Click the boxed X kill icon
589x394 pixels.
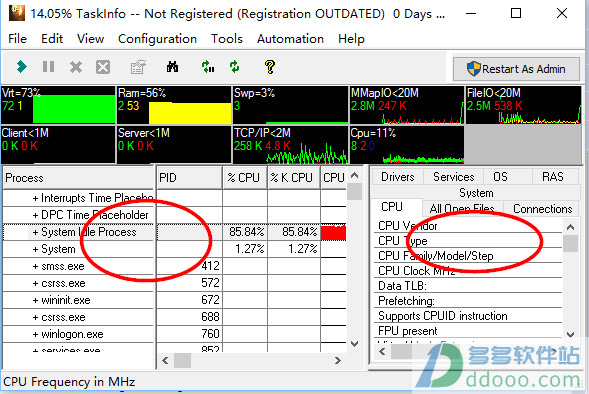(x=103, y=67)
